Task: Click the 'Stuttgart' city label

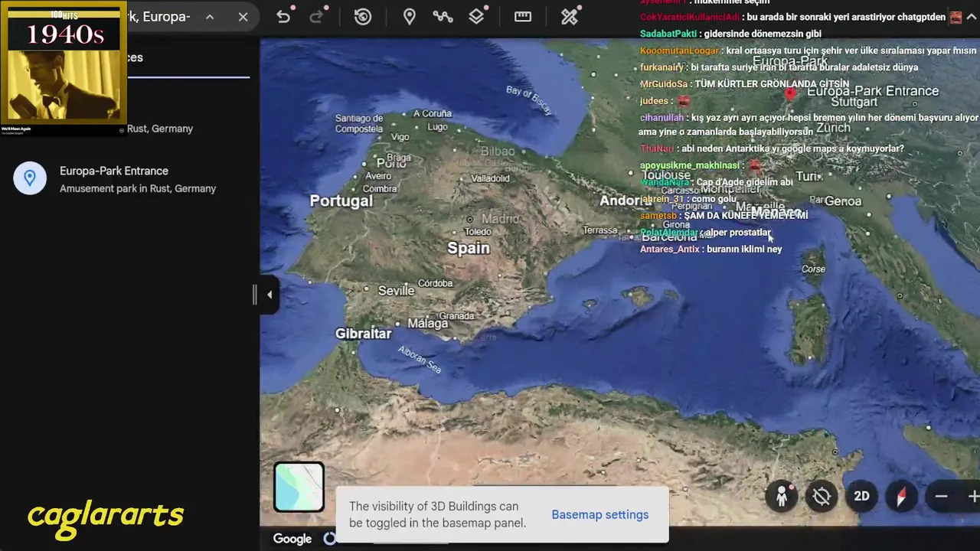Action: [854, 102]
